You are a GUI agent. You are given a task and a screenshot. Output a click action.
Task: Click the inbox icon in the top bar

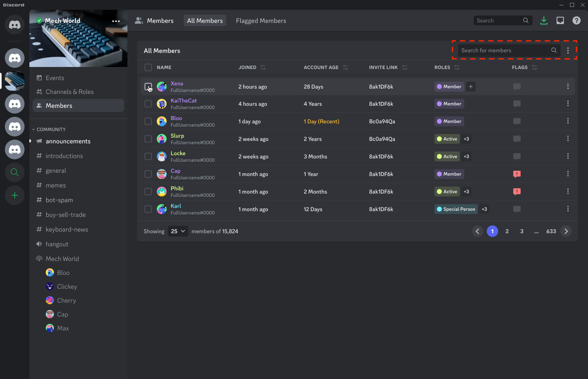560,20
